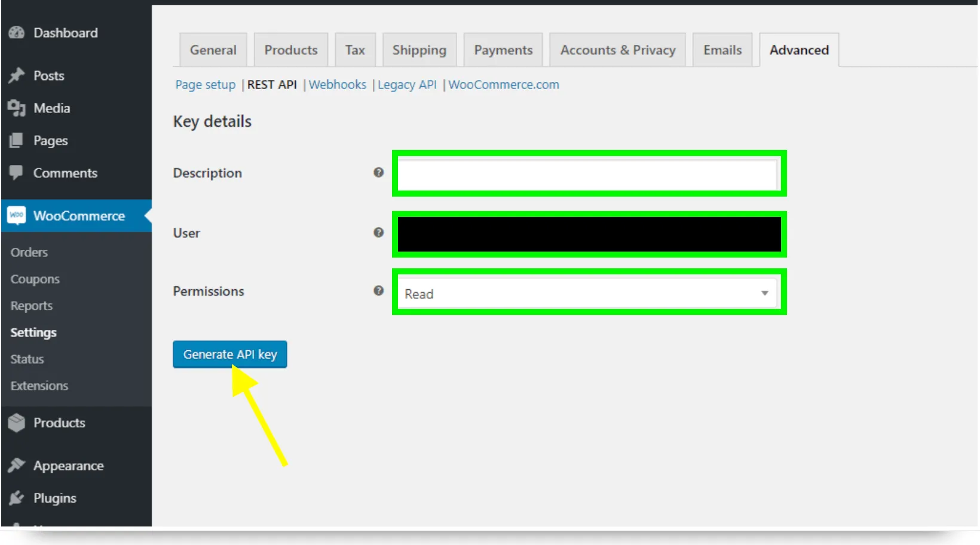This screenshot has height=545, width=980.
Task: Click the Products box icon in sidebar
Action: (x=17, y=422)
